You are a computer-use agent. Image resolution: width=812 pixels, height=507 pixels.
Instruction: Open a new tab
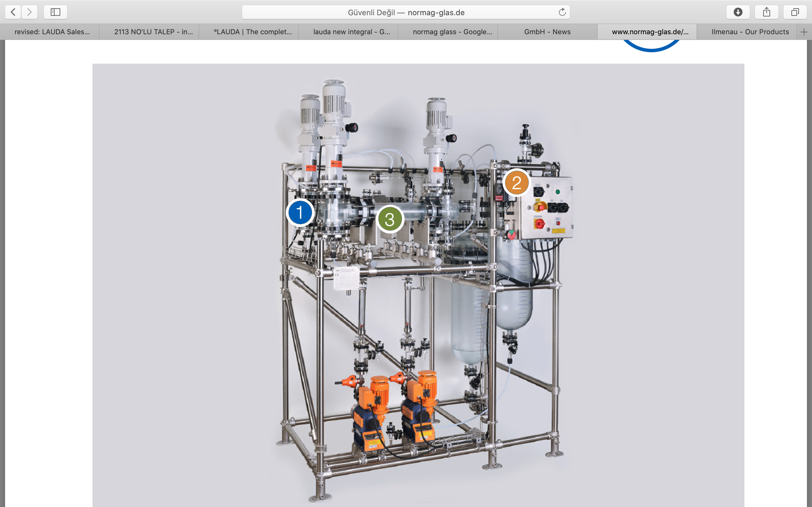pos(804,31)
